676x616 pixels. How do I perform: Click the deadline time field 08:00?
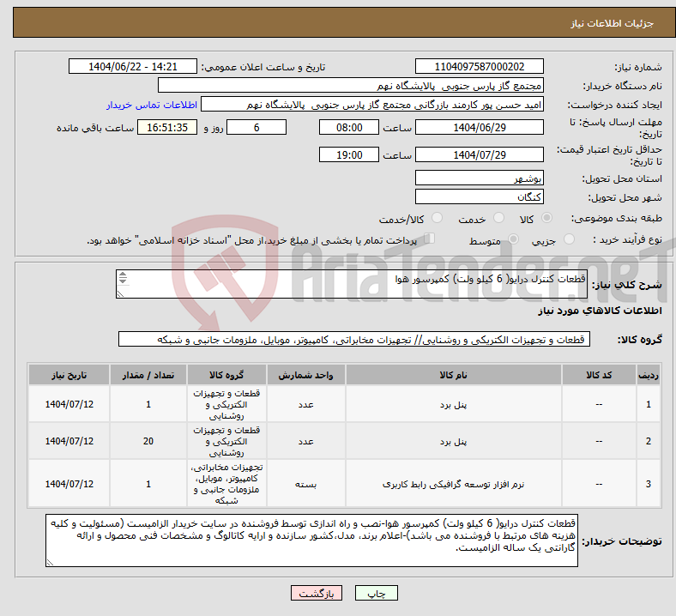coord(349,128)
